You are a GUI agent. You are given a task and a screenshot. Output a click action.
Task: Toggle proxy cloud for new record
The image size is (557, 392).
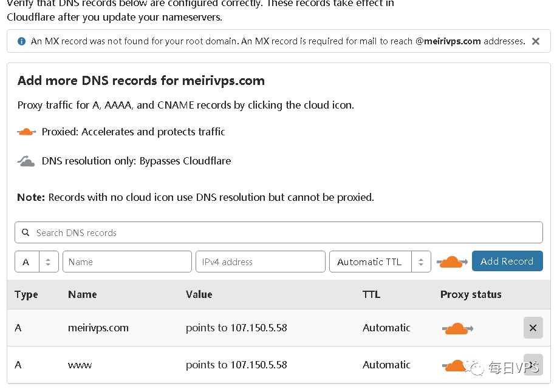click(452, 262)
